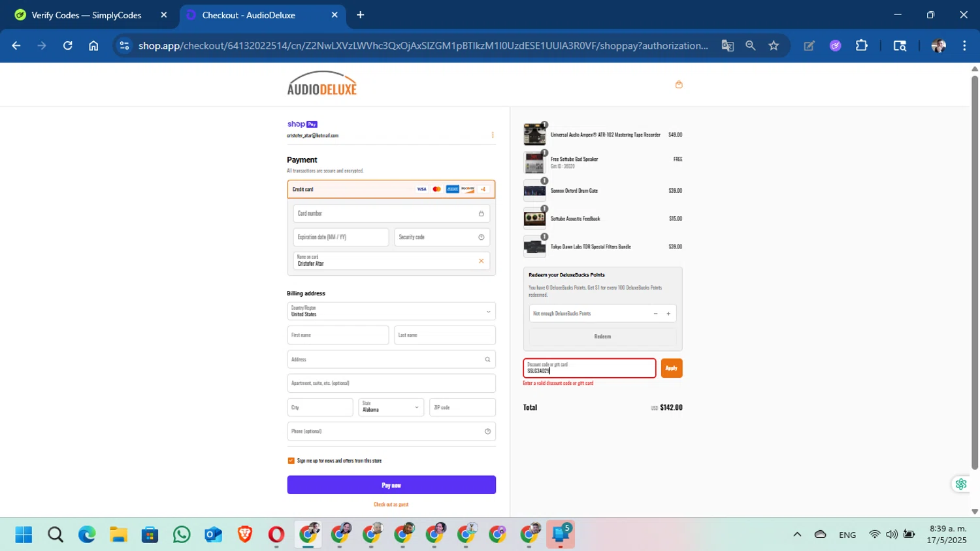Open the browser Extensions puzzle icon
This screenshot has width=980, height=551.
click(862, 46)
